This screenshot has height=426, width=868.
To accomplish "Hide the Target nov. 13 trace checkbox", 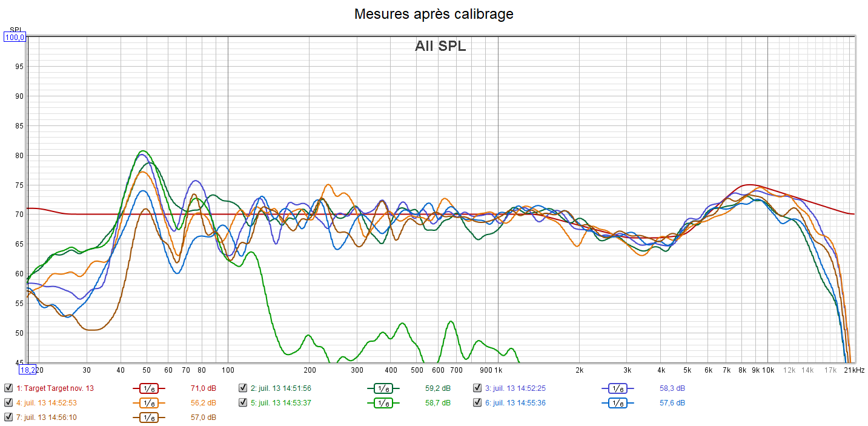I will point(8,388).
